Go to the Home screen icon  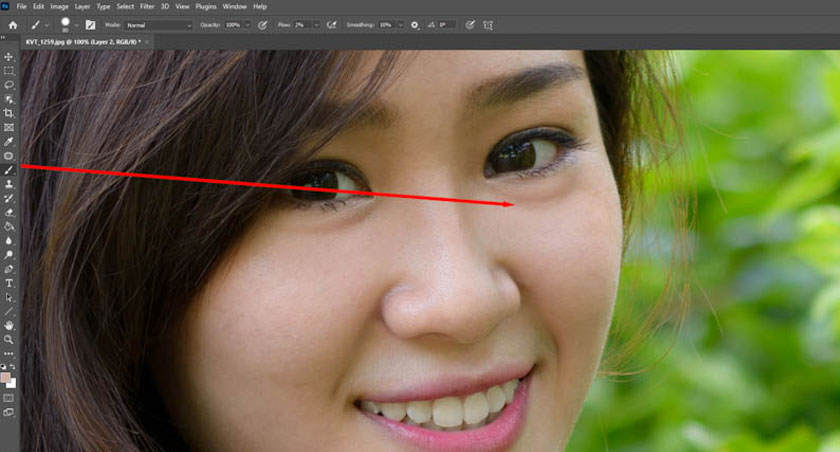[x=12, y=25]
